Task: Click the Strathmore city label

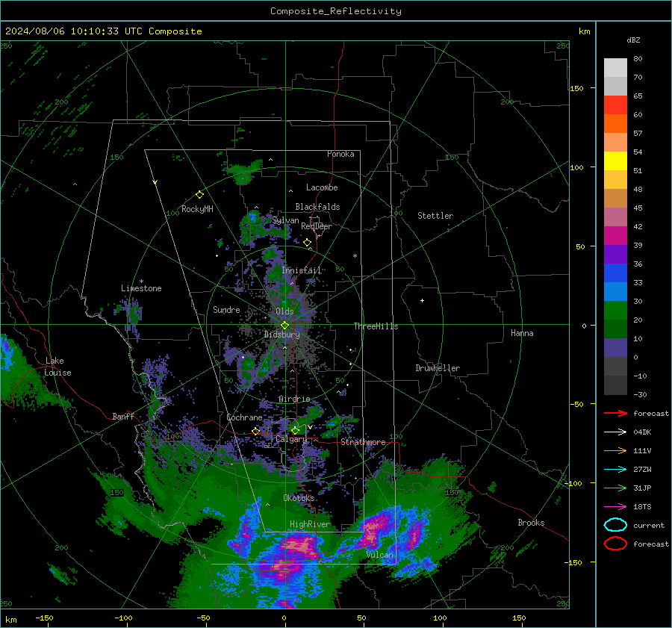Action: (x=363, y=442)
